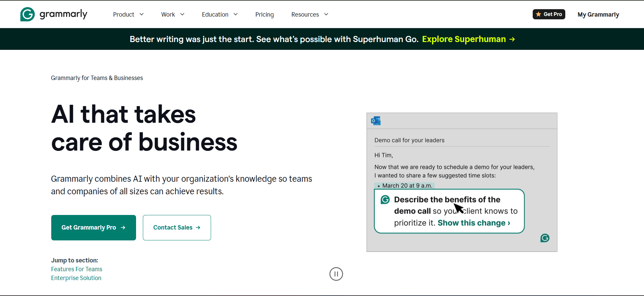The height and width of the screenshot is (296, 644).
Task: Click the Contact Sales button
Action: [x=177, y=228]
